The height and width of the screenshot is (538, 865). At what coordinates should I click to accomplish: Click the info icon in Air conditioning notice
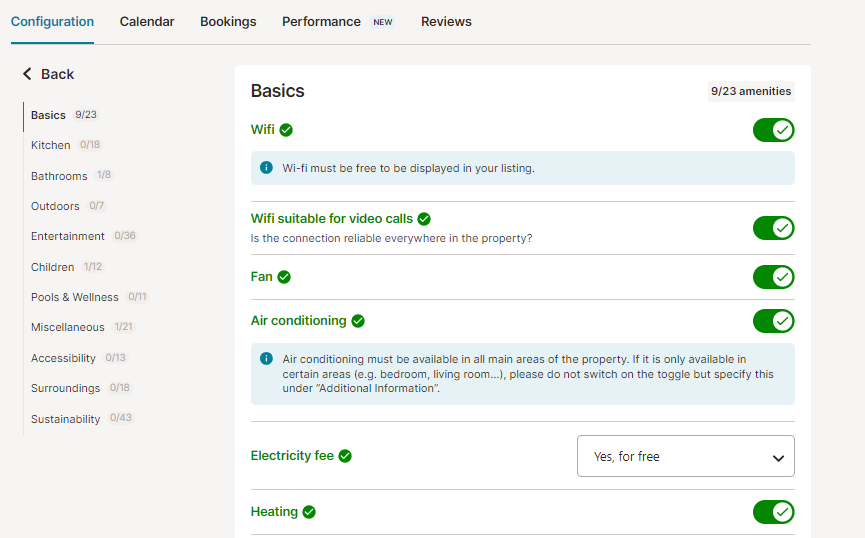pos(266,359)
